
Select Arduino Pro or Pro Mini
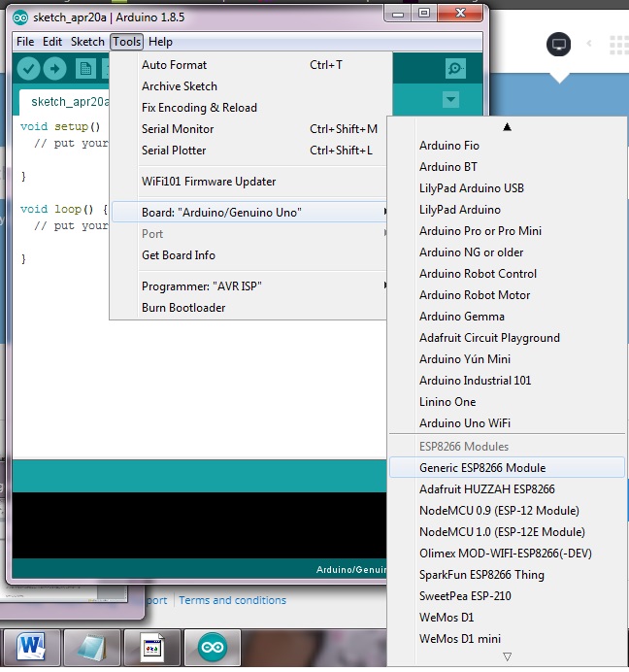point(507,231)
